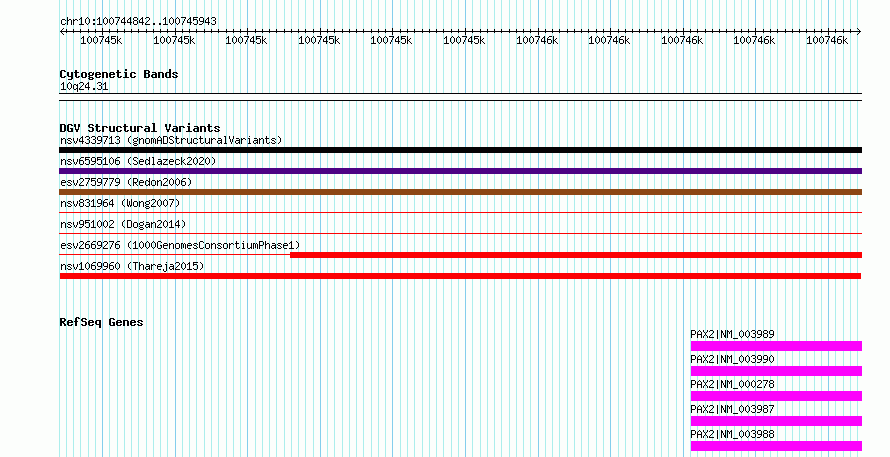Click the PAX2|NM_003988 gene label
The height and width of the screenshot is (457, 890).
coord(732,434)
